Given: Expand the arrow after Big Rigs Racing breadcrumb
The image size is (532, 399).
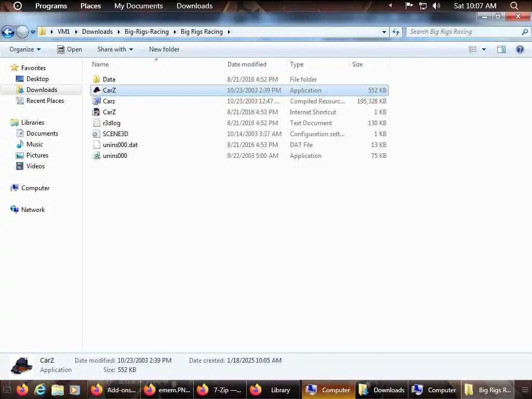Looking at the screenshot, I should [x=229, y=32].
